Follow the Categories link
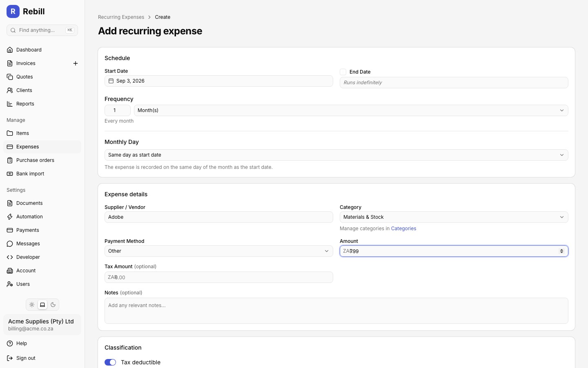Screen dimensions: 588x368 tap(403, 229)
